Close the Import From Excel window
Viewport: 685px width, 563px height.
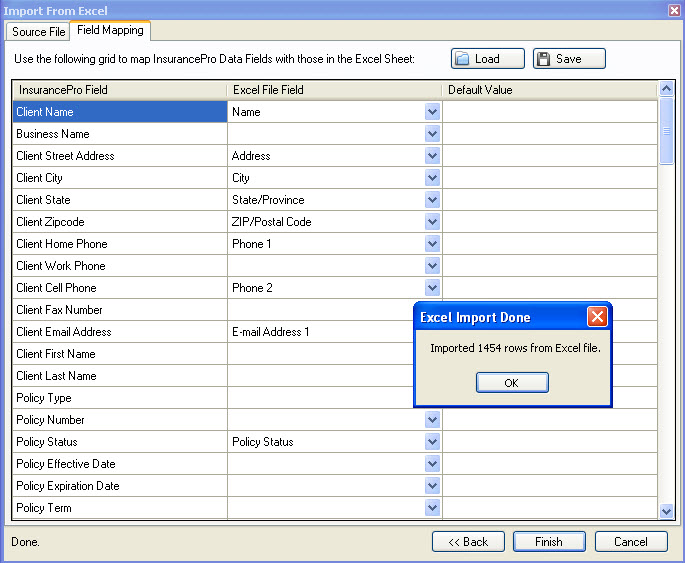click(674, 10)
